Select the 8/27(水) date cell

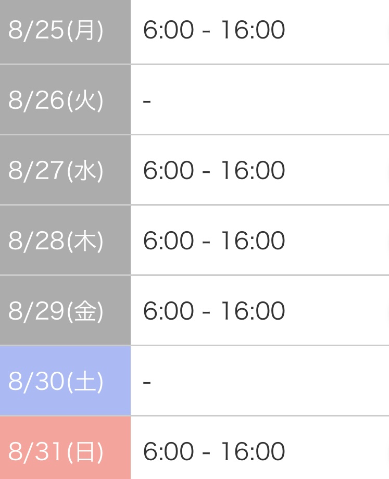coord(65,170)
